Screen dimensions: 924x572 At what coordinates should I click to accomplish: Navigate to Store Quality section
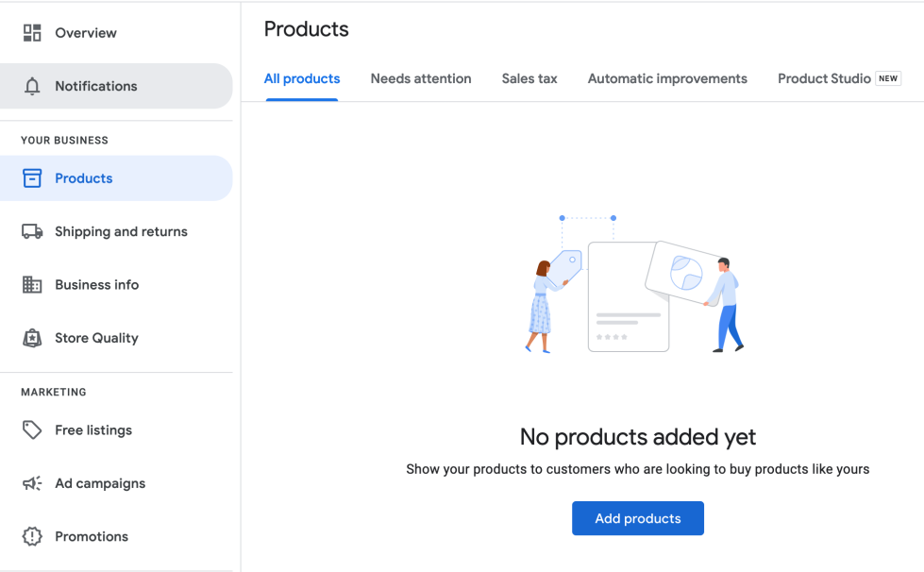tap(96, 338)
